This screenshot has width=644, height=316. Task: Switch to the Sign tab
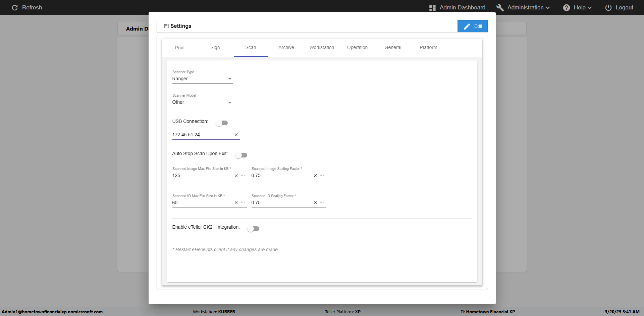215,47
